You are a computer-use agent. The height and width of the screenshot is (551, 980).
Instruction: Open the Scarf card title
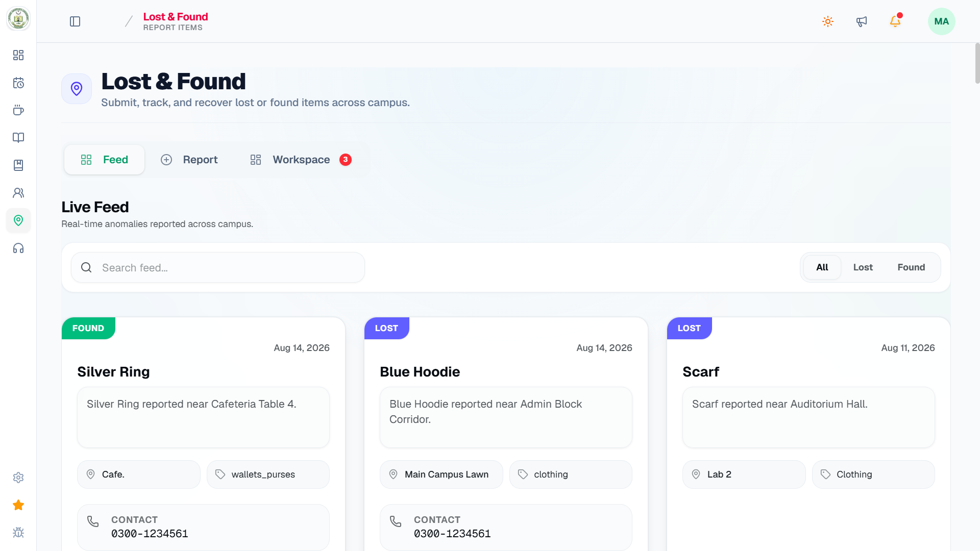(x=701, y=372)
